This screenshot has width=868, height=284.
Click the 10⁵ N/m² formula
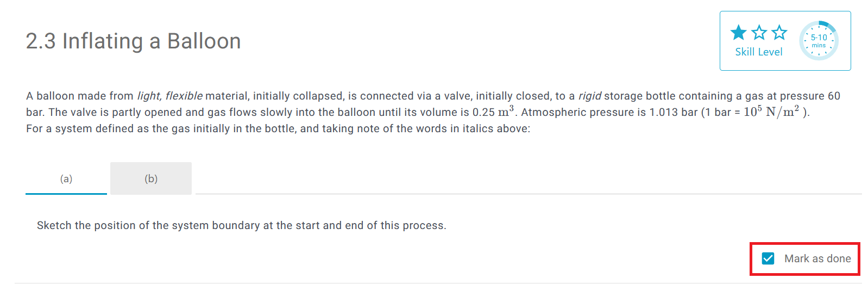pos(771,112)
